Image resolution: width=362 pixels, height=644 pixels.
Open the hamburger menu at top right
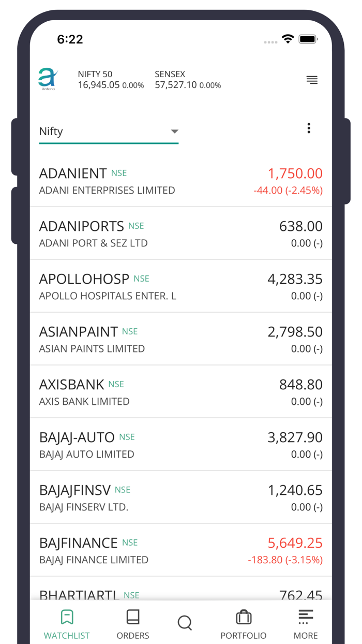click(x=312, y=80)
